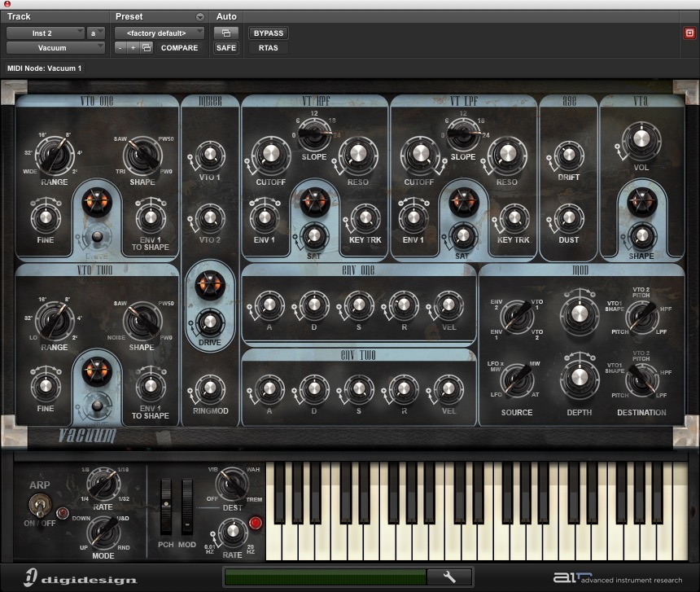Click the ENV TWO release R knob

pos(404,389)
